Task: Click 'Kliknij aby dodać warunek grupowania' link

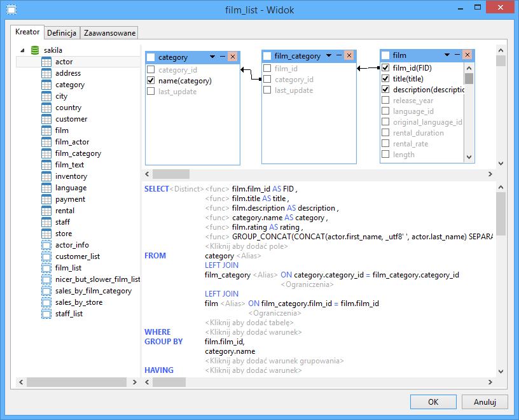Action: point(274,361)
